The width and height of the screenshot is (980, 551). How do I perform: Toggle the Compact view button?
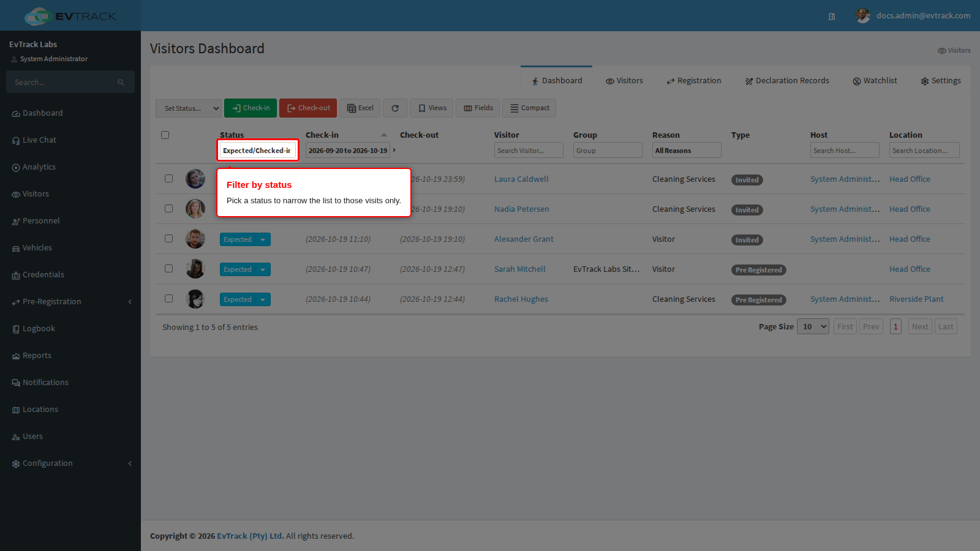(x=529, y=108)
